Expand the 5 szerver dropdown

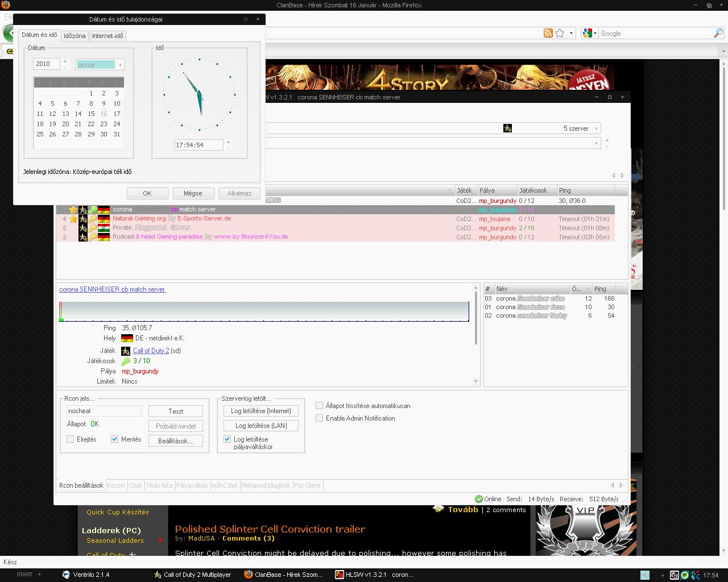[x=596, y=128]
